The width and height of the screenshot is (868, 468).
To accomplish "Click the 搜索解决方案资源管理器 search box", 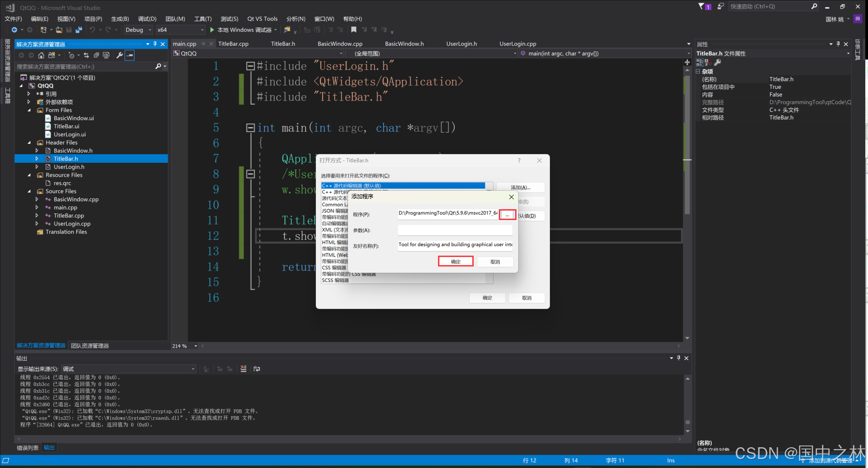I will tap(86, 66).
